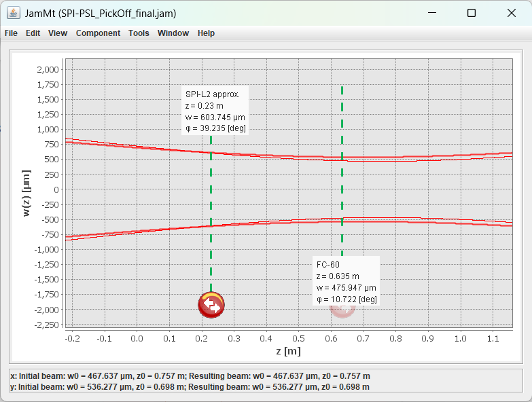Select the red SPI-L2 lens icon
Image resolution: width=532 pixels, height=402 pixels.
211,305
